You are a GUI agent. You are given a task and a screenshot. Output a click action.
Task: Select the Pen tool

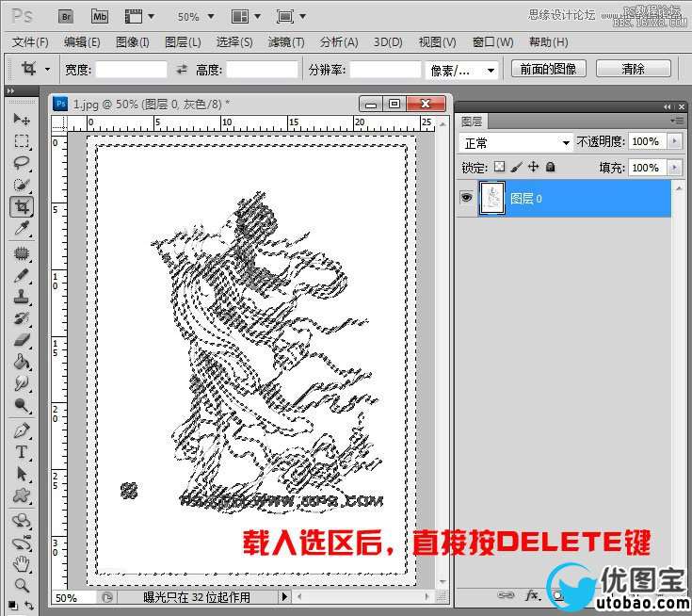pos(21,431)
